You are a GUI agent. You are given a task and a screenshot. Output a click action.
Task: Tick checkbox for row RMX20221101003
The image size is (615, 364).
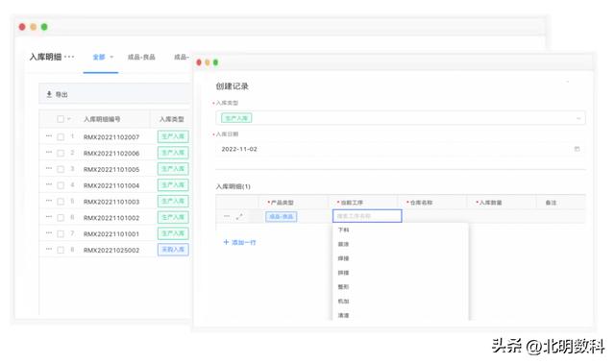(x=61, y=202)
